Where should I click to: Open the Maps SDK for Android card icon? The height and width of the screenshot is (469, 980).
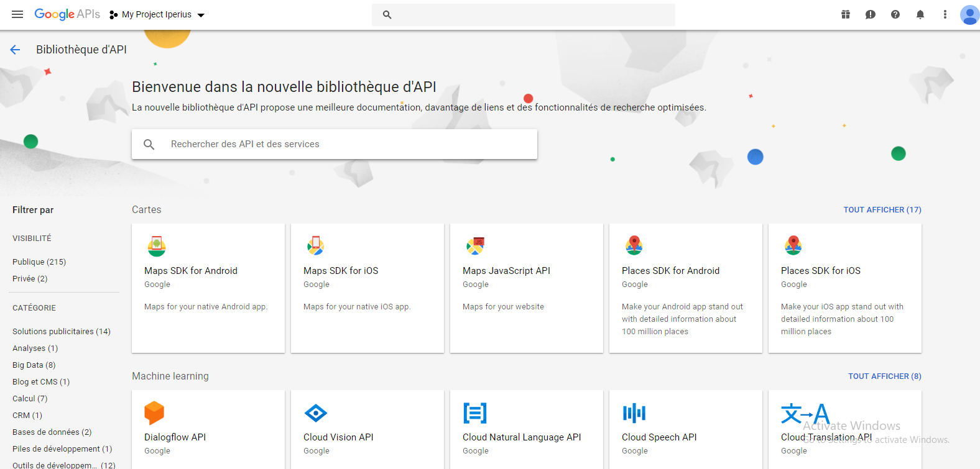point(157,246)
